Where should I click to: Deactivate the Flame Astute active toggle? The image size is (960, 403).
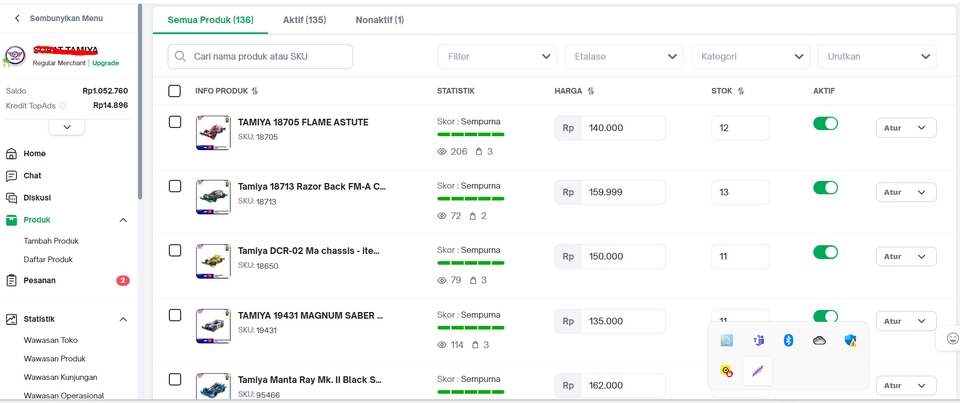point(825,123)
